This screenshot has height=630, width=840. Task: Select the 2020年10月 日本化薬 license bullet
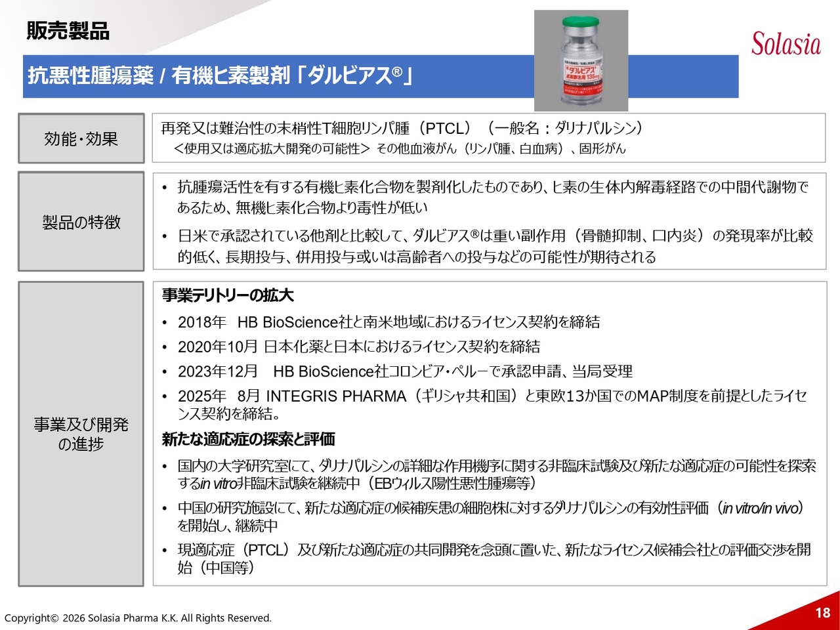click(x=359, y=346)
